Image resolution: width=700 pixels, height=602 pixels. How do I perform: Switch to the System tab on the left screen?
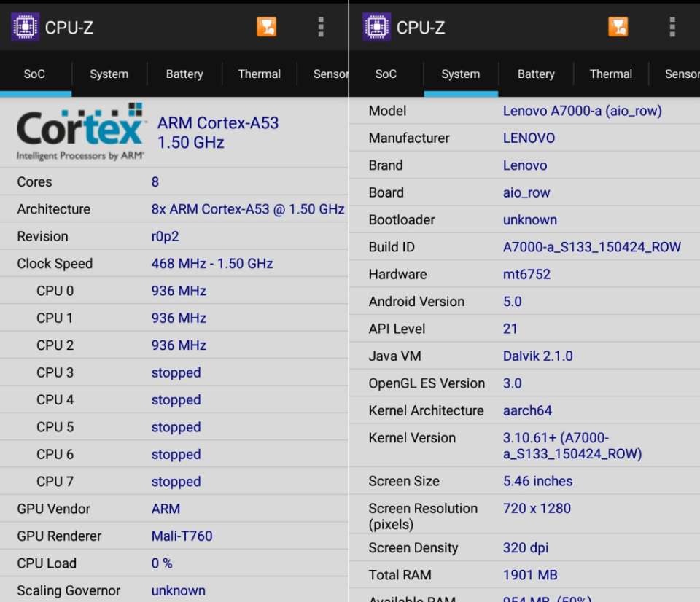point(109,74)
